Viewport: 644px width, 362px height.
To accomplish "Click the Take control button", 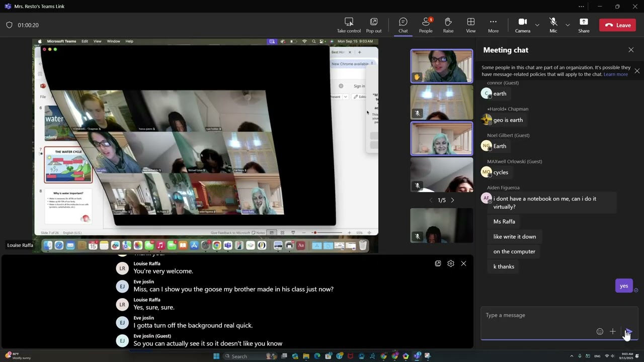I will [349, 25].
